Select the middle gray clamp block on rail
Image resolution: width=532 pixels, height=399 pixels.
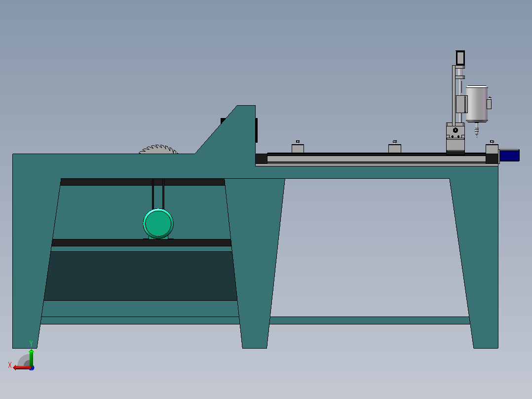395,149
